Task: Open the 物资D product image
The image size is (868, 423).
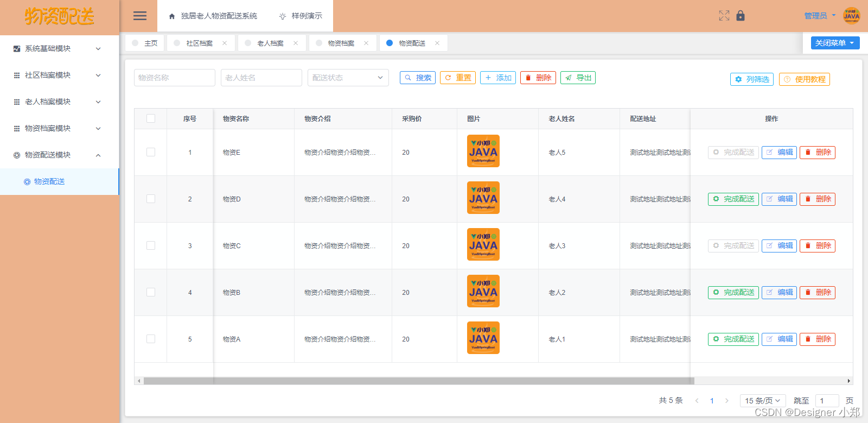Action: 483,198
